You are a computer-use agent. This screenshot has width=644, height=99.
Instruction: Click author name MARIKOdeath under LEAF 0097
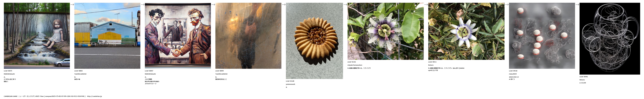click(150, 74)
